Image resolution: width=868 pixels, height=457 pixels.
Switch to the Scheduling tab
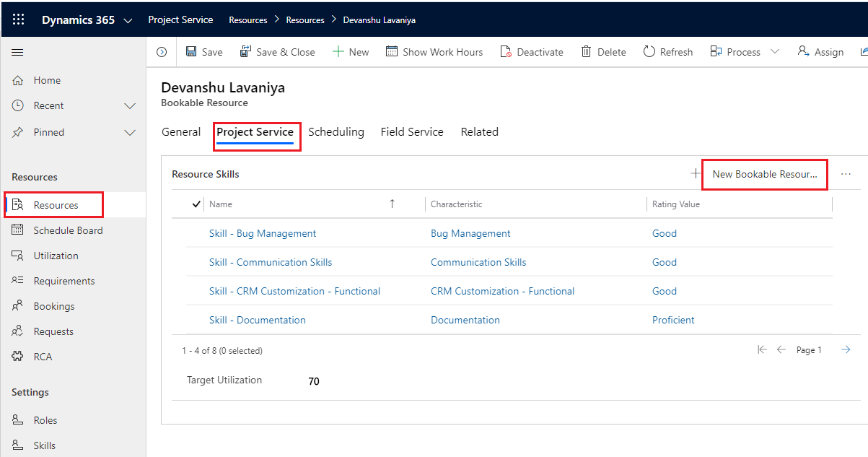(x=336, y=132)
